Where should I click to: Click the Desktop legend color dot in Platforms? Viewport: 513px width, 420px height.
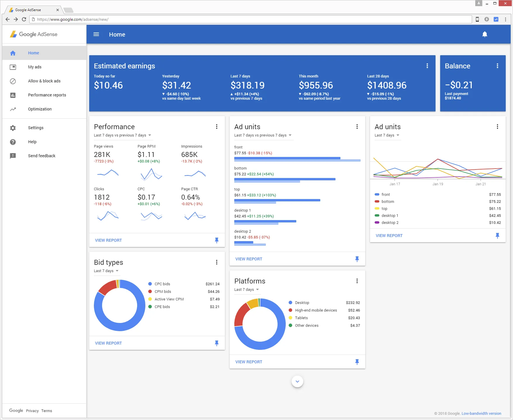pyautogui.click(x=290, y=303)
